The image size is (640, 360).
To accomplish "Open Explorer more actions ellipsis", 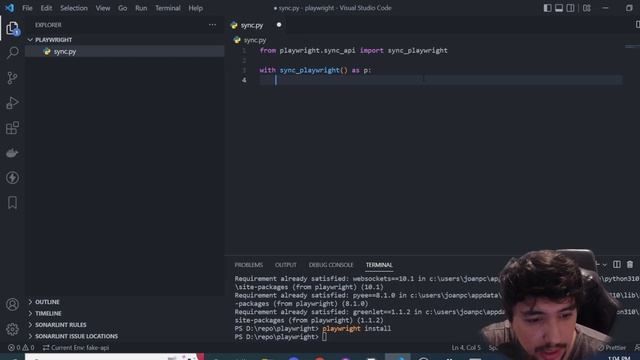I will coord(212,25).
